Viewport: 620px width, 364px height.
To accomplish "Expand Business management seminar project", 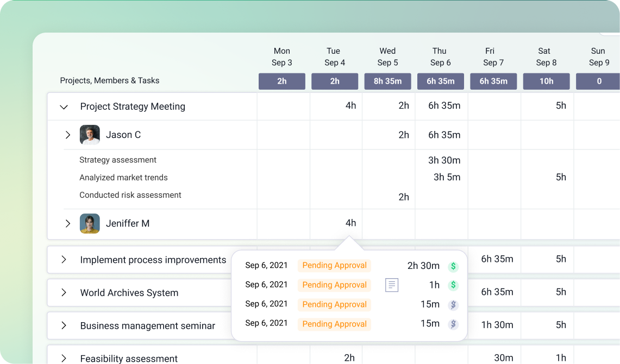I will [x=64, y=325].
